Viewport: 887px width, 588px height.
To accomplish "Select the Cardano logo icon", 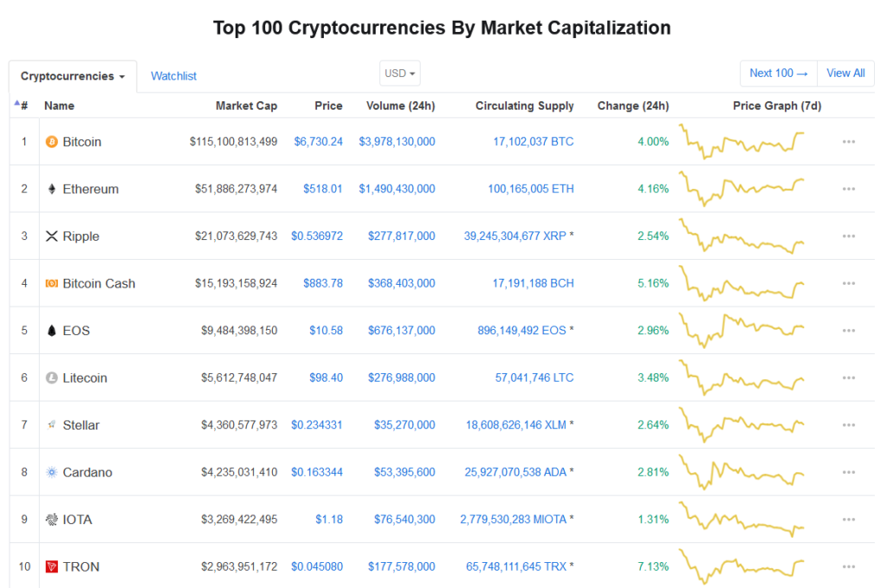I will pos(54,472).
